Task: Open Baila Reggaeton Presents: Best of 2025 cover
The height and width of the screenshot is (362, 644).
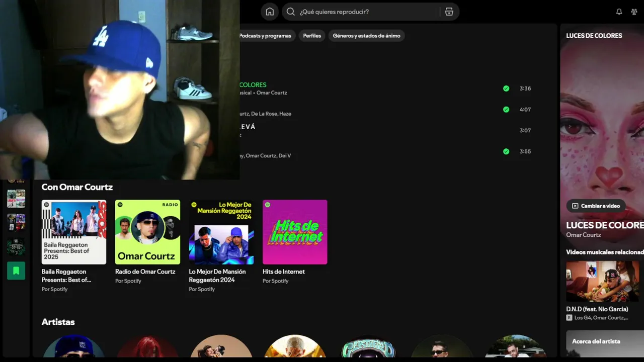Action: click(x=74, y=232)
